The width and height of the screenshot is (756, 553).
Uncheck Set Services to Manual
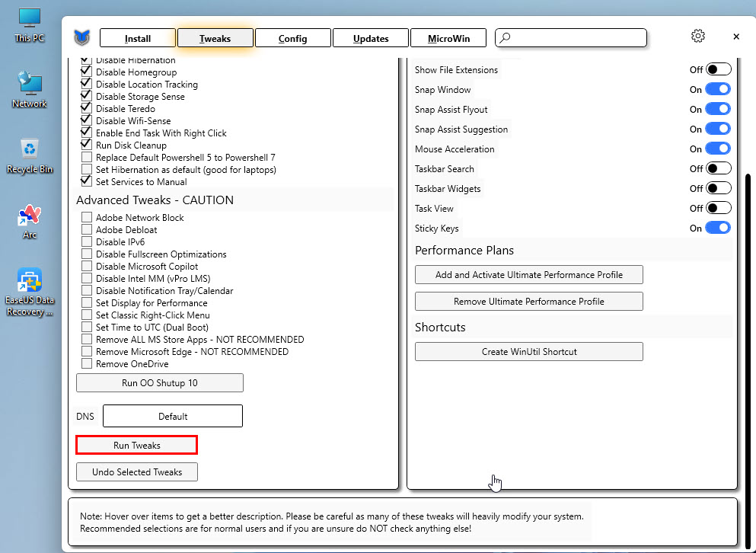pos(86,181)
